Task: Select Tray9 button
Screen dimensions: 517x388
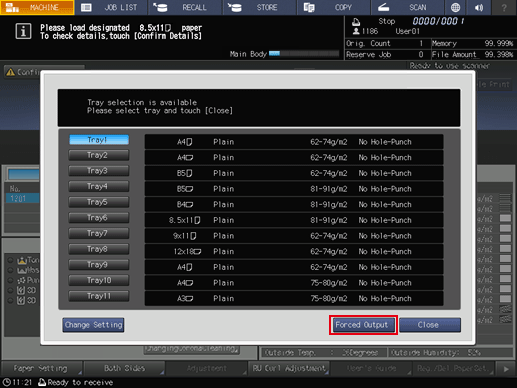Action: tap(99, 265)
